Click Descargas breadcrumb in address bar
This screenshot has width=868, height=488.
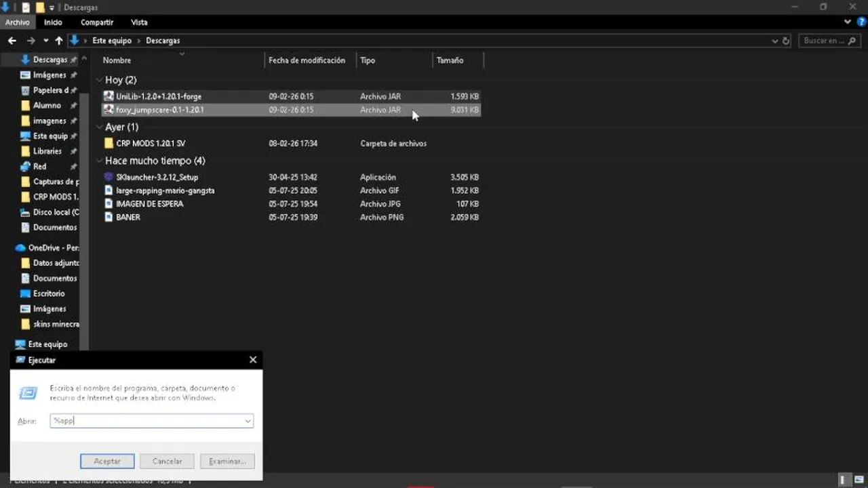click(163, 41)
